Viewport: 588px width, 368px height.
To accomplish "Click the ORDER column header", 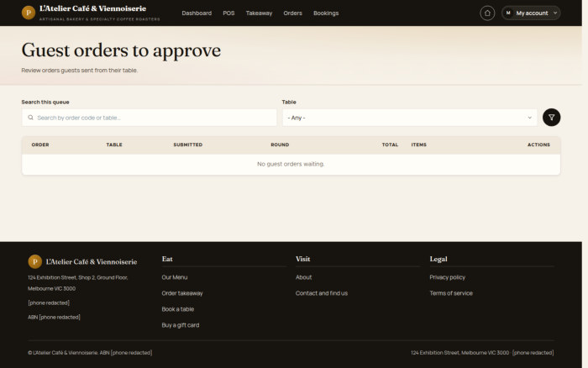I will [40, 145].
